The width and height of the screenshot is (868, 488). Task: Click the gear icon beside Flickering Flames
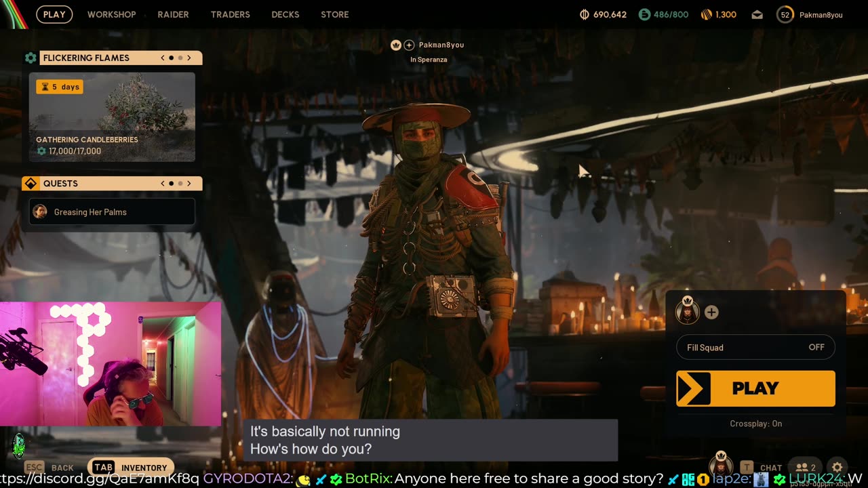pos(31,58)
